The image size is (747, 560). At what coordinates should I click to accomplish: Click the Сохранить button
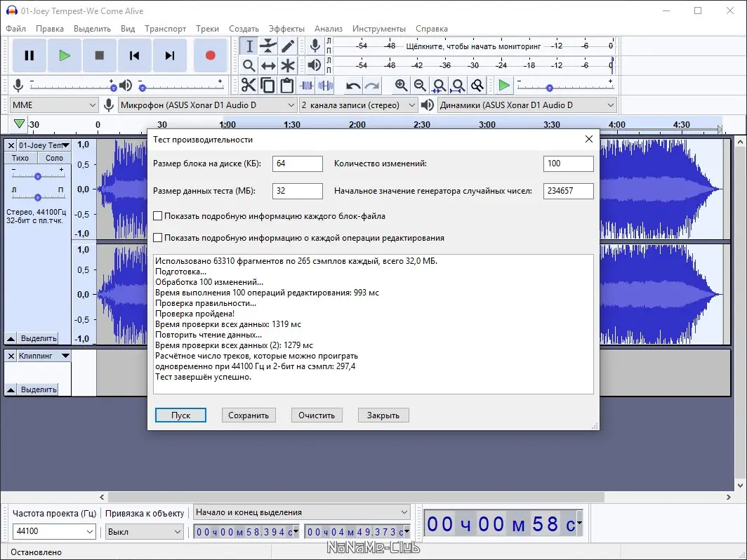tap(249, 415)
